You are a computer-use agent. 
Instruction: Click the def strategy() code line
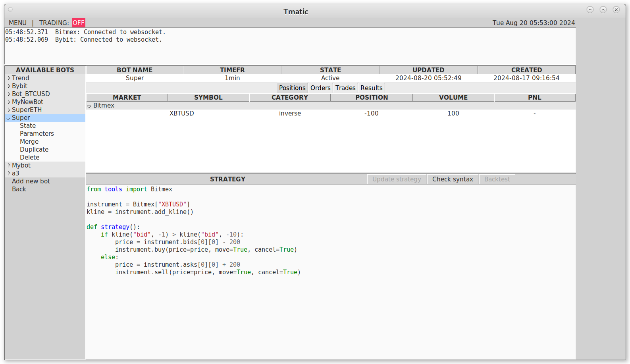(x=113, y=227)
